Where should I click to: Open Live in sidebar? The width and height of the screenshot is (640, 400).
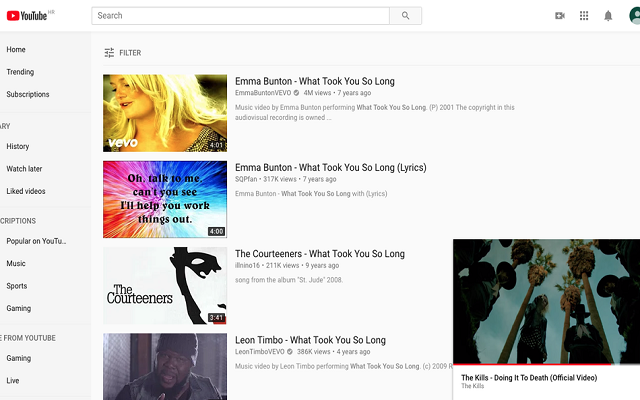13,380
